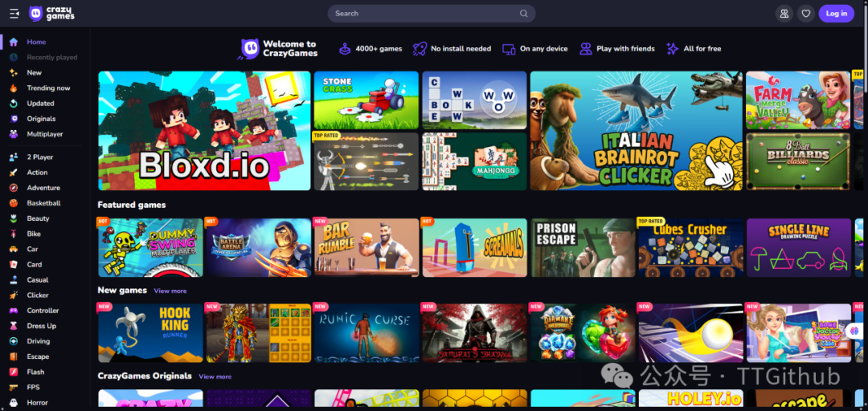
Task: Open favorites heart icon
Action: 806,14
